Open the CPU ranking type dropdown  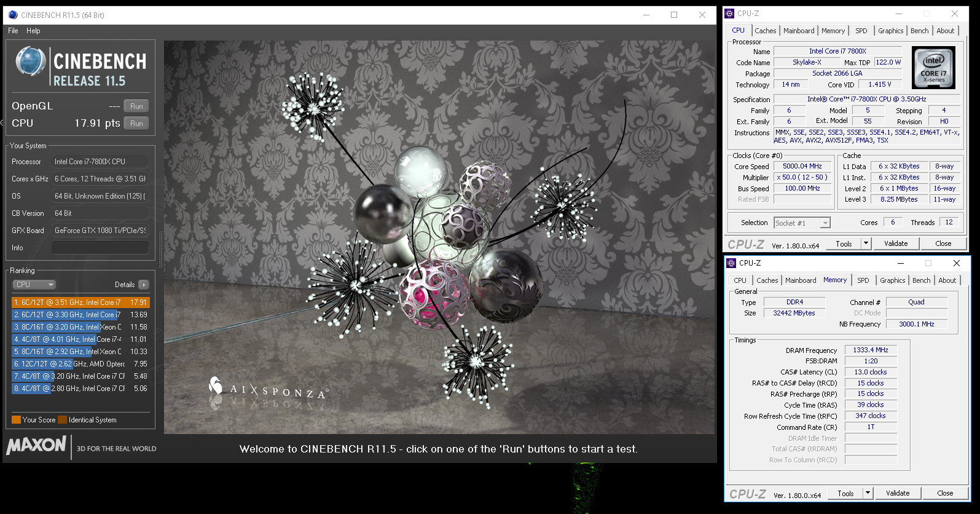pyautogui.click(x=34, y=285)
